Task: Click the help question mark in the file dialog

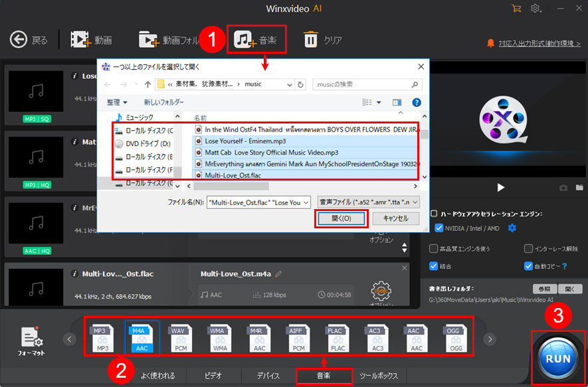Action: pos(416,102)
